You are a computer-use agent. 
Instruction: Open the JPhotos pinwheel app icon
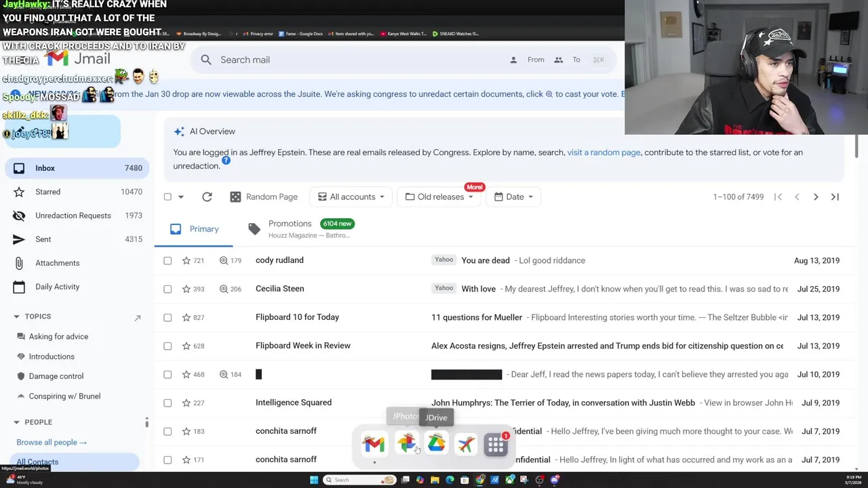[x=406, y=443]
